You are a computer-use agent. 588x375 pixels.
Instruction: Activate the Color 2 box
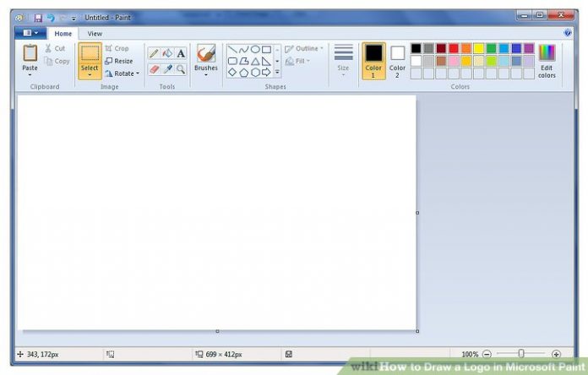(x=397, y=59)
